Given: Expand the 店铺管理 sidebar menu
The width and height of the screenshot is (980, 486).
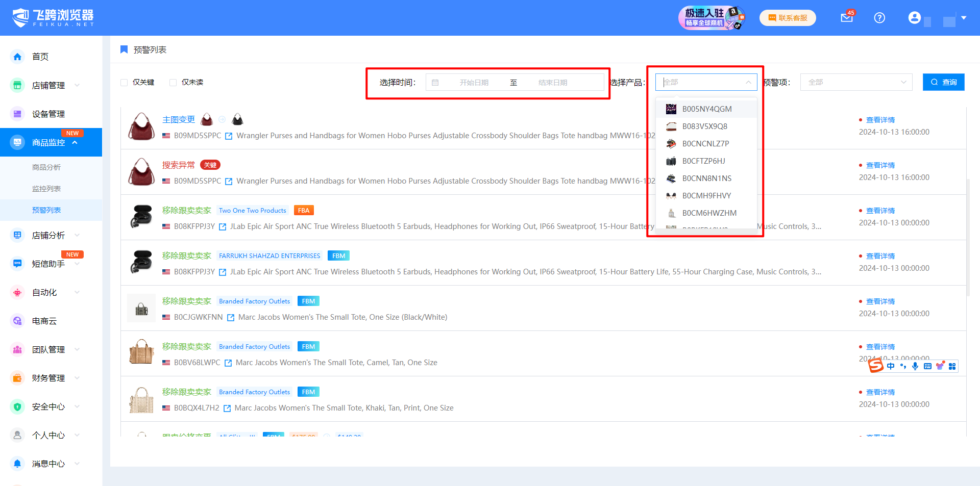Looking at the screenshot, I should point(48,85).
